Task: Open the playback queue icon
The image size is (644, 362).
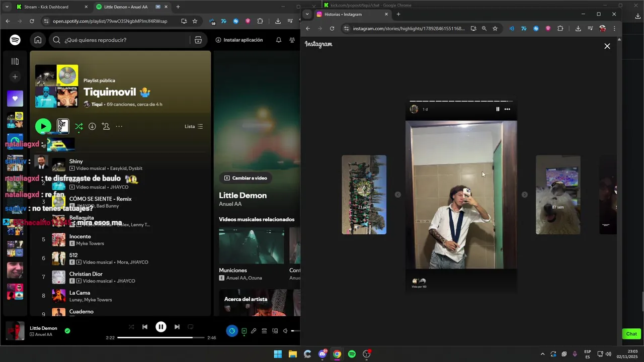Action: click(264, 331)
